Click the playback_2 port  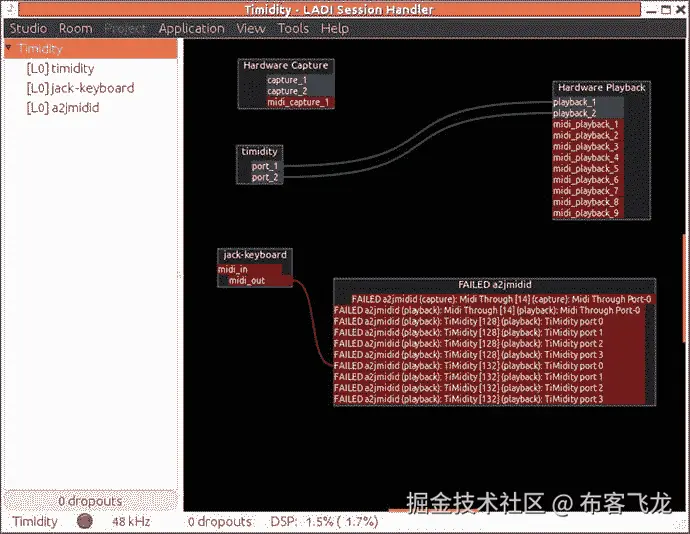click(x=588, y=113)
